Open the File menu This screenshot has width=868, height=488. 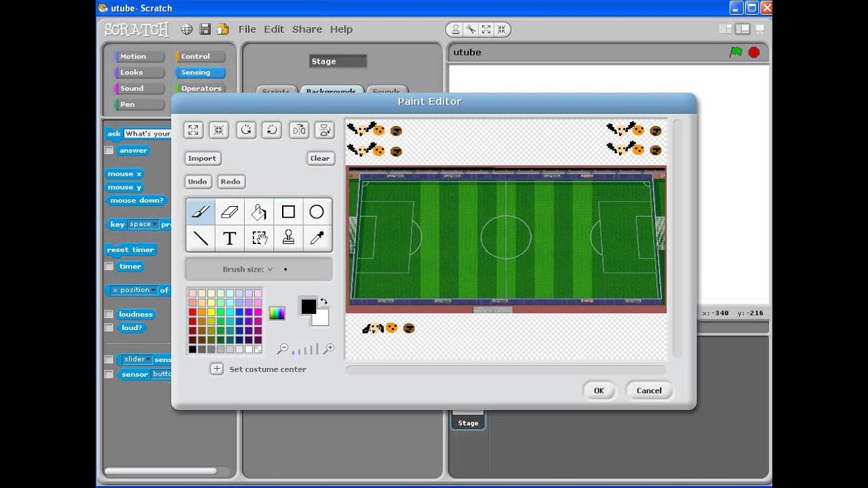247,29
